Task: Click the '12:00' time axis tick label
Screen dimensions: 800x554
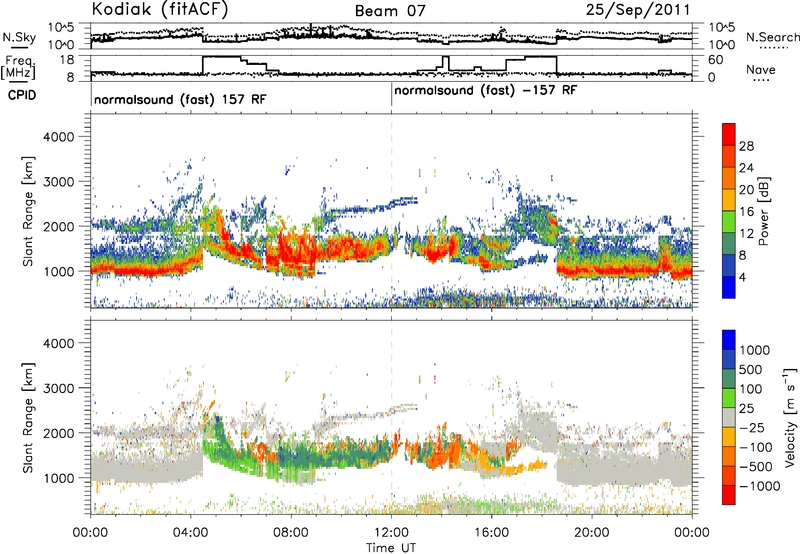Action: click(x=391, y=533)
